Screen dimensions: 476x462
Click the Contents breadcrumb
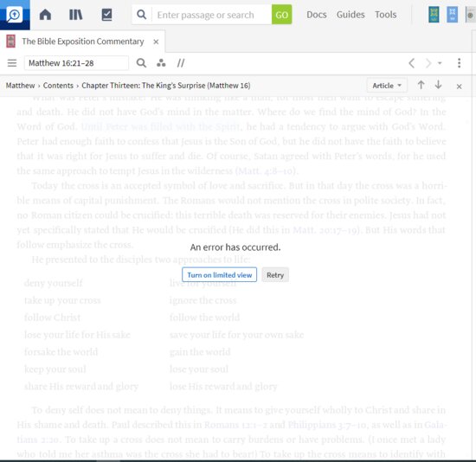tap(58, 86)
